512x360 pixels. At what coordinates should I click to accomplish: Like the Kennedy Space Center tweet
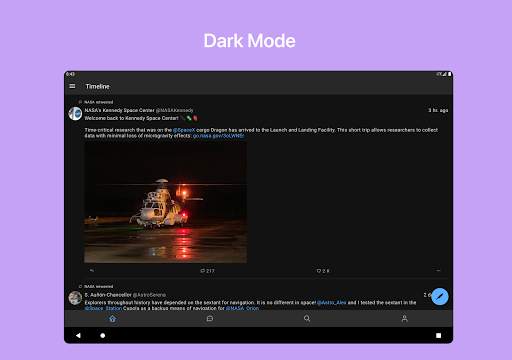click(x=322, y=271)
